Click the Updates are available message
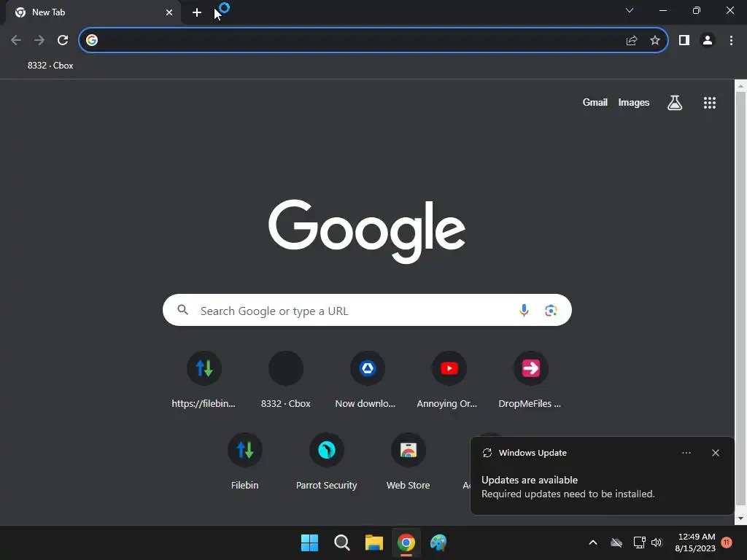 [530, 480]
